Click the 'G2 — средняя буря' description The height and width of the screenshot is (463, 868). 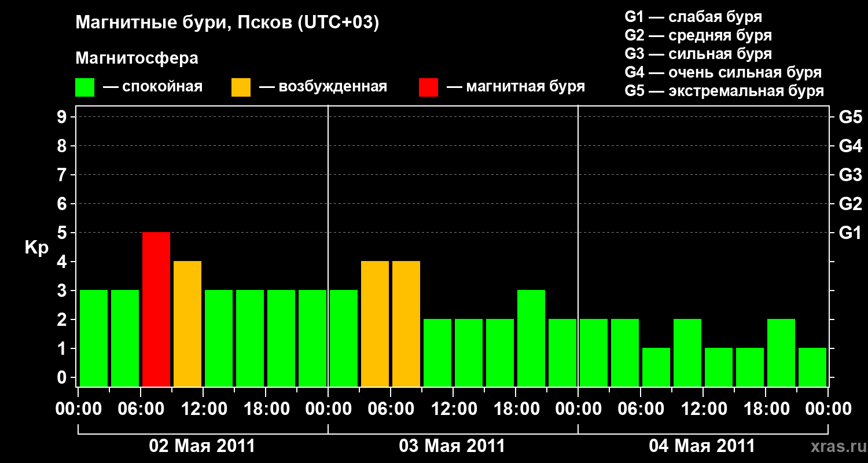click(698, 35)
